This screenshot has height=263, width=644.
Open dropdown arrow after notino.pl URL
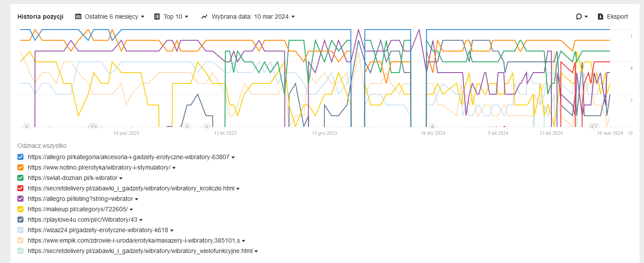174,168
